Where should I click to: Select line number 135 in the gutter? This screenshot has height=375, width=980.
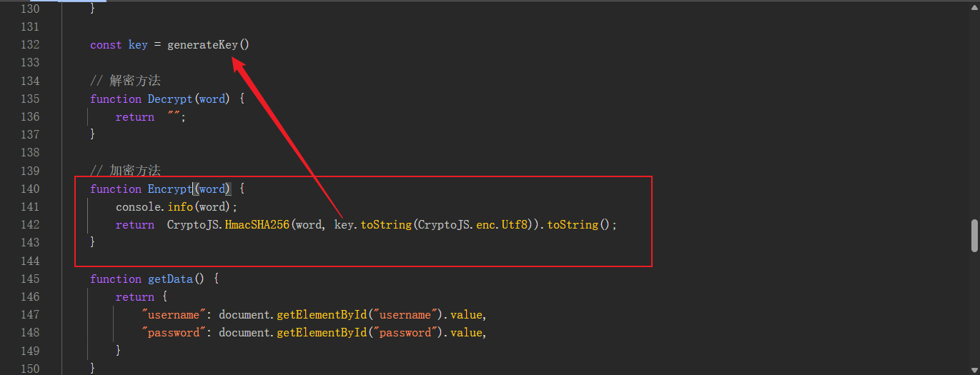[29, 99]
